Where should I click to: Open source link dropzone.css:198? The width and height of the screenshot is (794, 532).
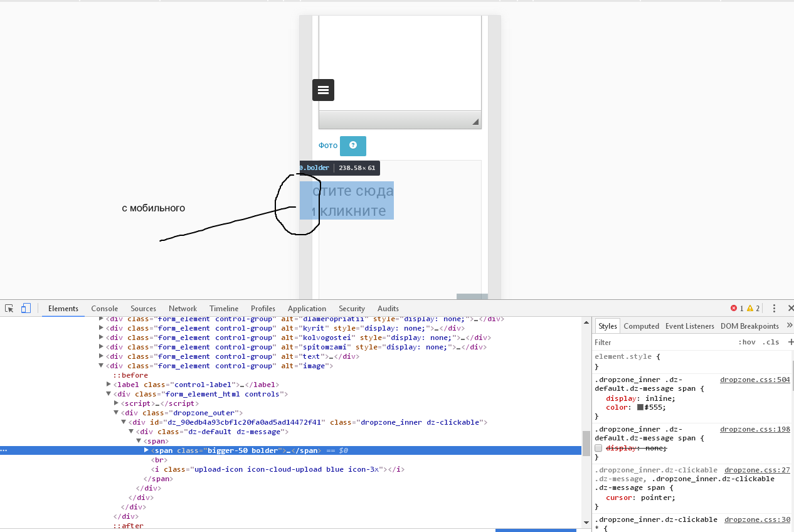point(755,429)
